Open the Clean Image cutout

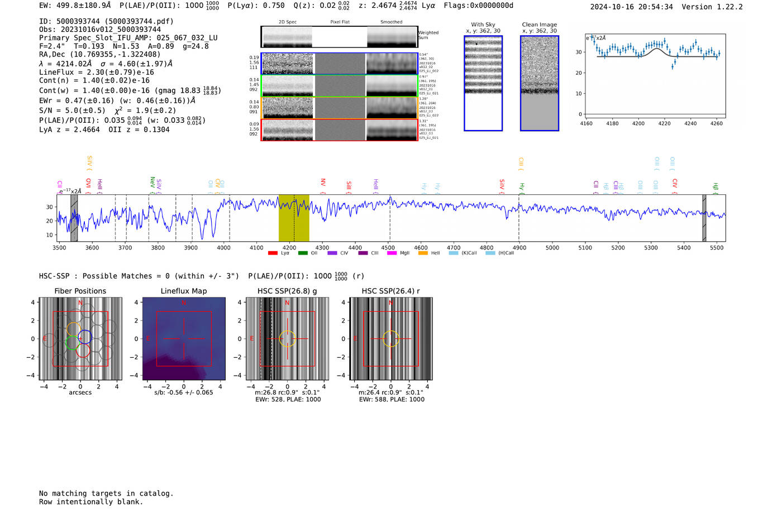(540, 83)
